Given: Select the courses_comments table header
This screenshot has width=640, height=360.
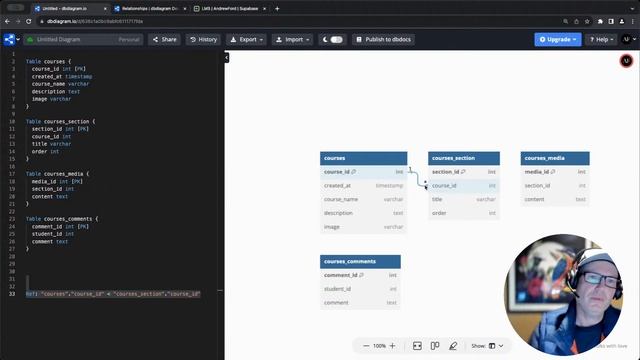Looking at the screenshot, I should click(x=360, y=262).
